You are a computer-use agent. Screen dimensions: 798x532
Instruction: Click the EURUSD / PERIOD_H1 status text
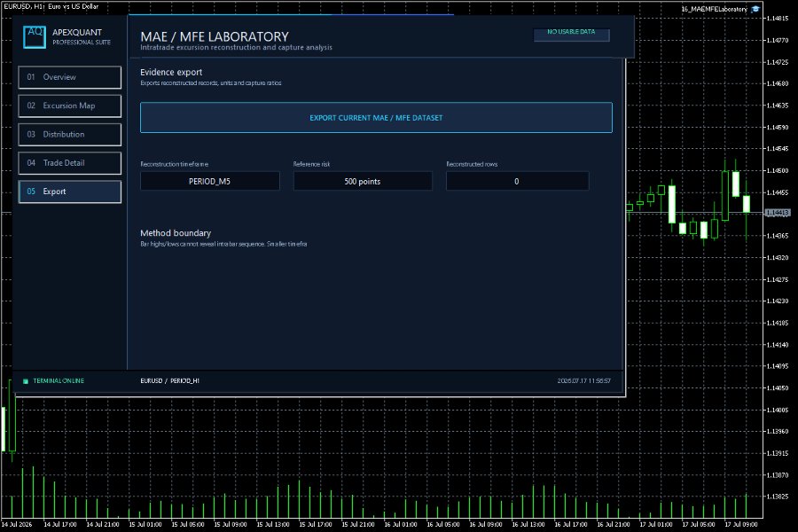click(x=169, y=380)
